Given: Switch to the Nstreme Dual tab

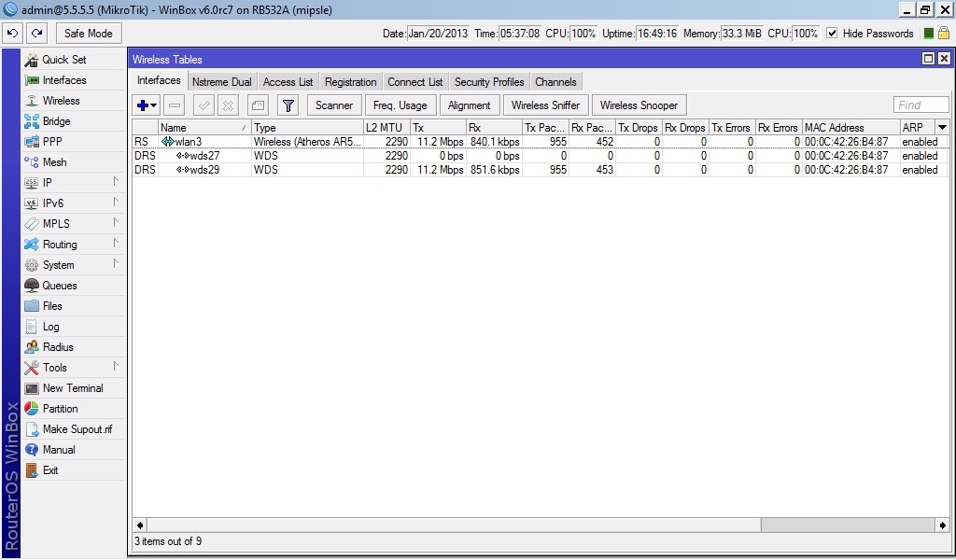Looking at the screenshot, I should [222, 82].
